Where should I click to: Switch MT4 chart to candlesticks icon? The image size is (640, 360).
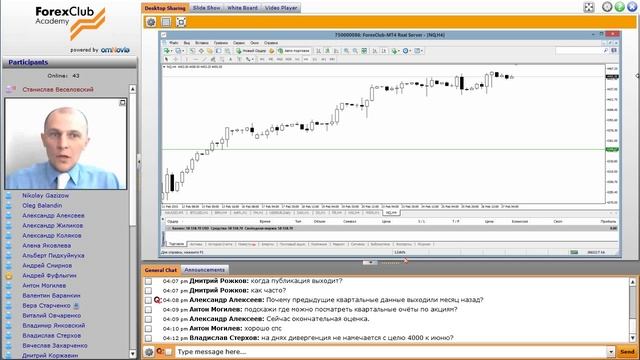pyautogui.click(x=328, y=51)
